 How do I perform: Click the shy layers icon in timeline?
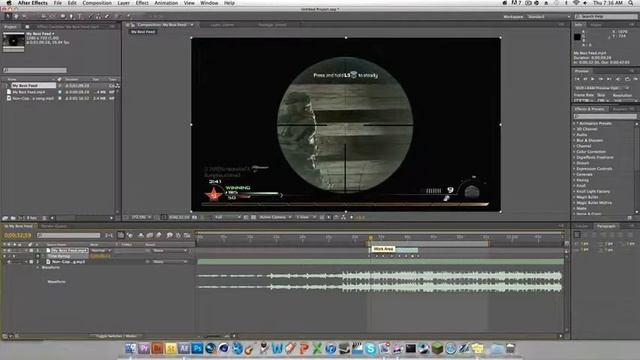pyautogui.click(x=140, y=236)
